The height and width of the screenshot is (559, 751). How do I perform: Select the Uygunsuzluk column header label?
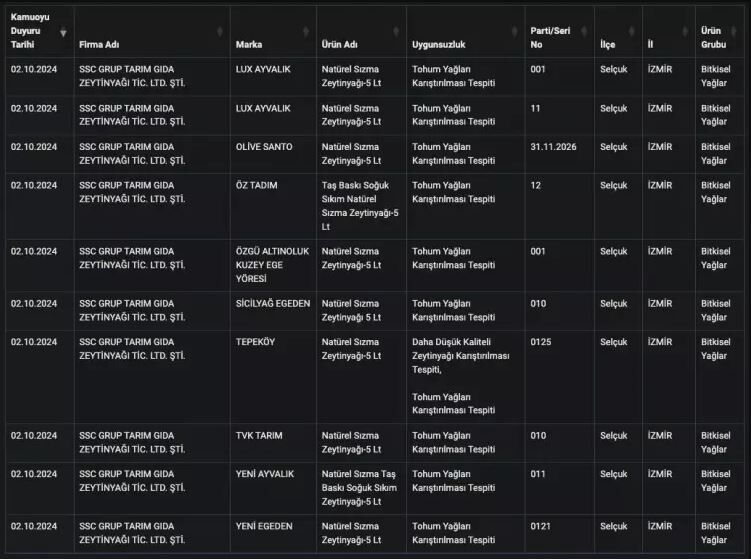(x=438, y=45)
